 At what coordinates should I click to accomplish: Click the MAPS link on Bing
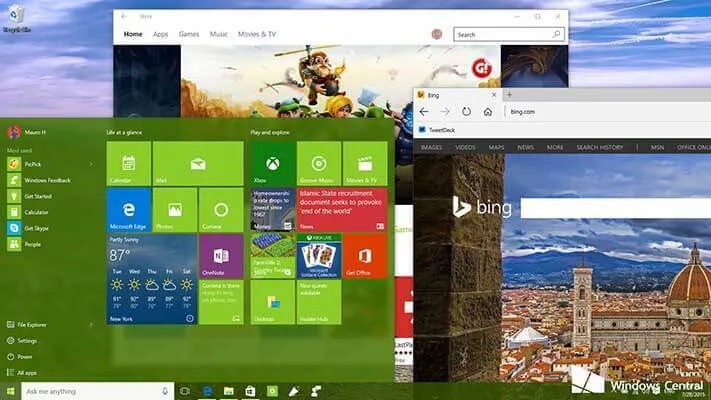(x=497, y=147)
